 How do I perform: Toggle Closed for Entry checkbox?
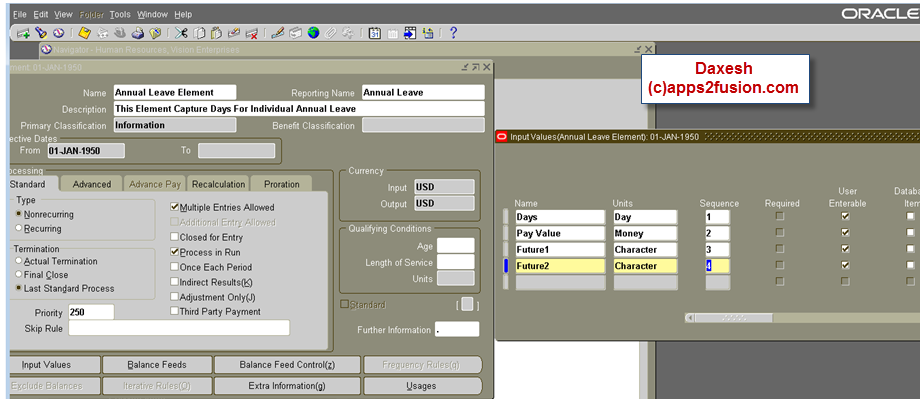click(174, 237)
